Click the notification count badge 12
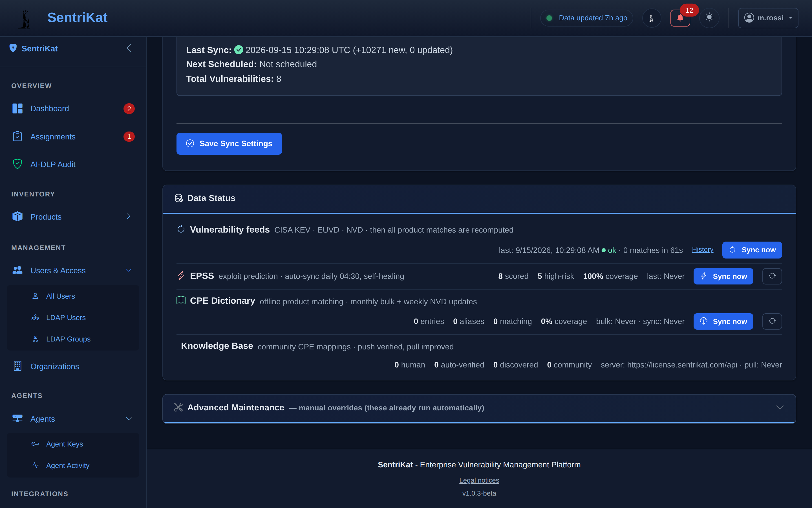This screenshot has height=508, width=812. pyautogui.click(x=689, y=10)
